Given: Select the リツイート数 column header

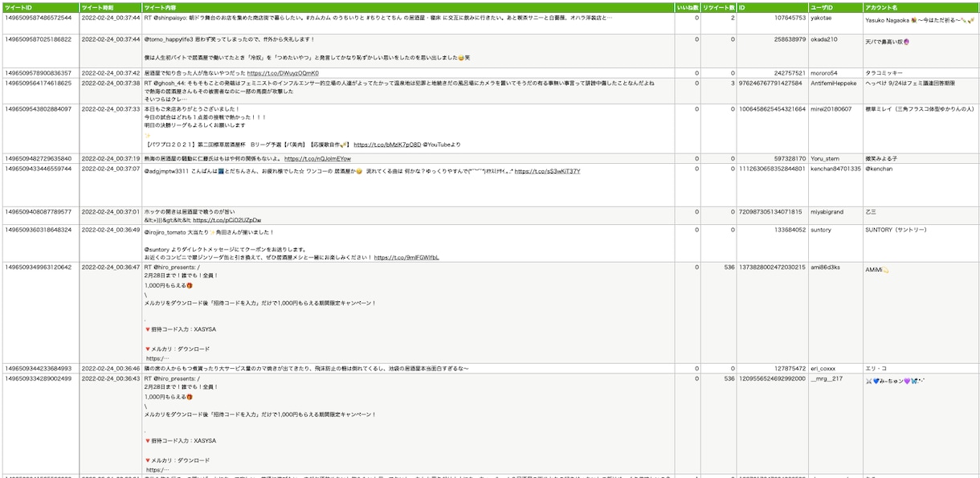Looking at the screenshot, I should point(718,7).
